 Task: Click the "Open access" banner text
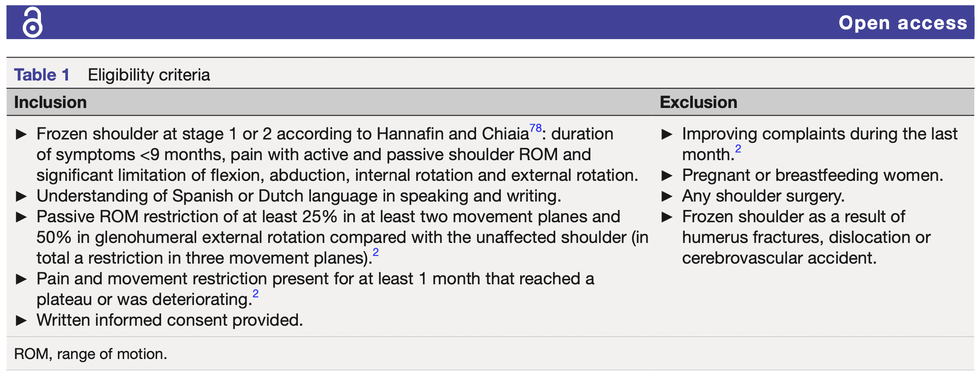[x=903, y=22]
